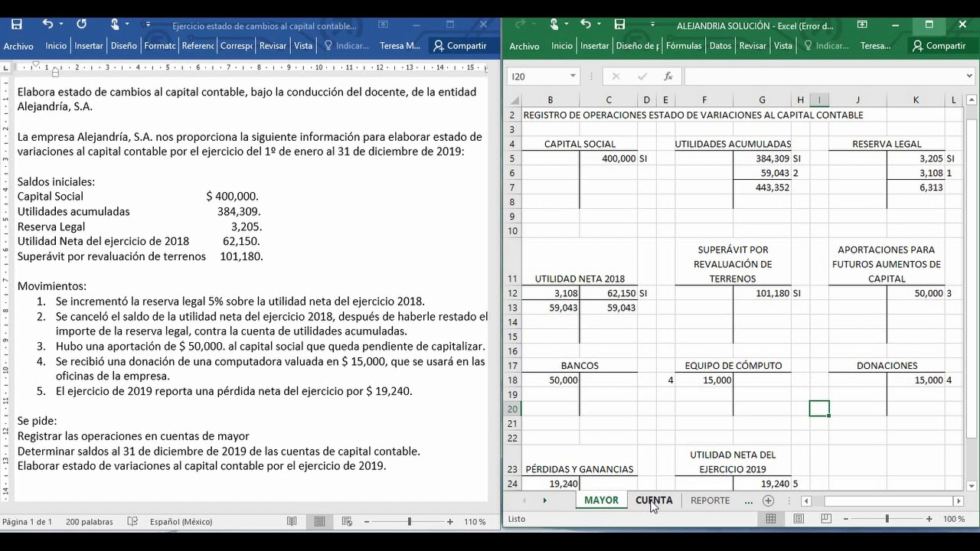Open the Archivo menu in Excel
Image resolution: width=980 pixels, height=551 pixels.
click(524, 46)
